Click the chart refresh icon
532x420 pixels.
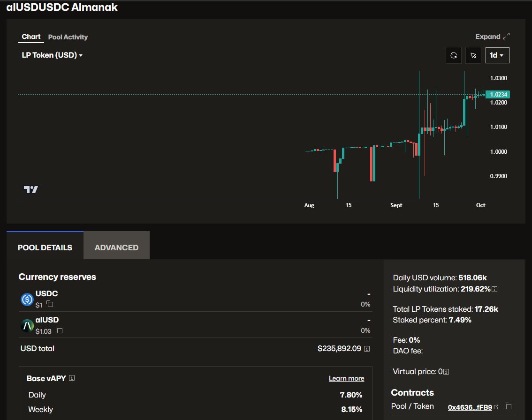click(453, 55)
